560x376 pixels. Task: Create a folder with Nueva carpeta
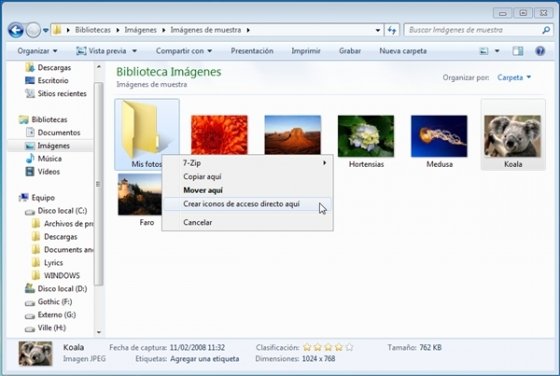tap(403, 51)
